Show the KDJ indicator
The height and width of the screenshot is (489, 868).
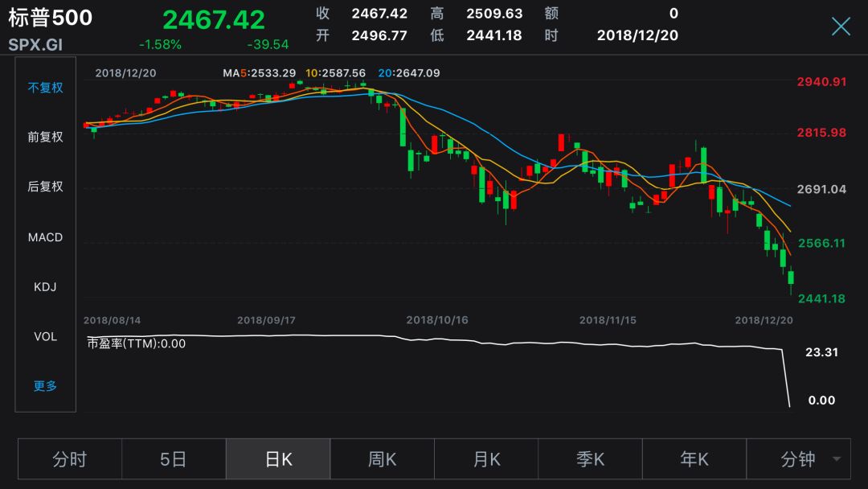(45, 287)
